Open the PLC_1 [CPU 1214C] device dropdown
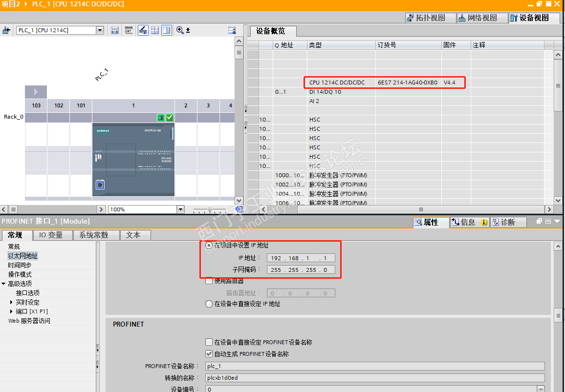This screenshot has height=392, width=565. [100, 30]
